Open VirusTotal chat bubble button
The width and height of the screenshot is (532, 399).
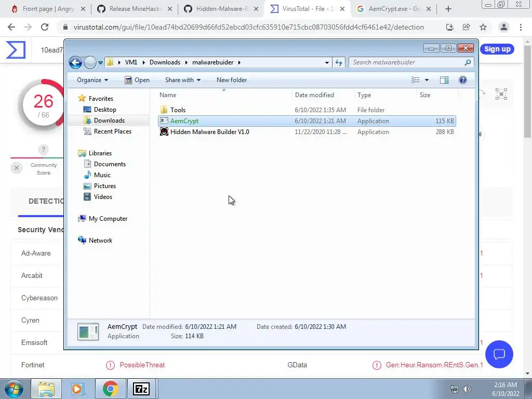[x=499, y=354]
